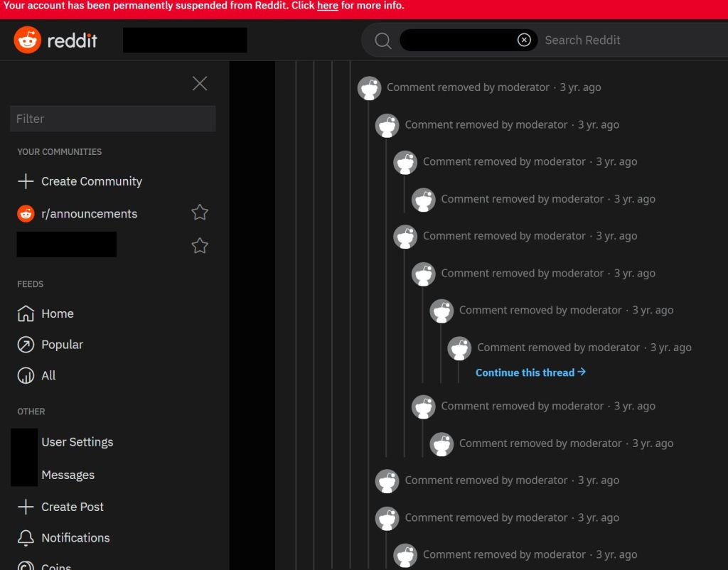Click the r/announcements community icon

26,213
